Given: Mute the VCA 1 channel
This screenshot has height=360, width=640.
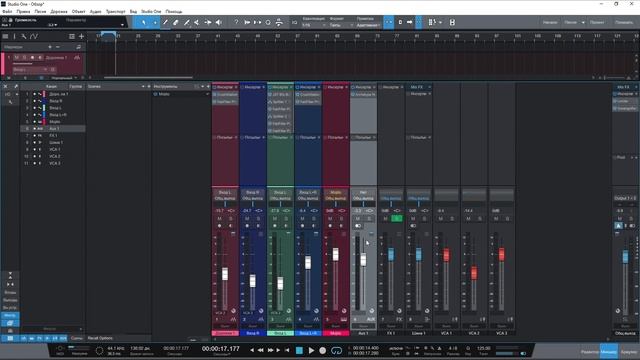Looking at the screenshot, I should tap(441, 219).
